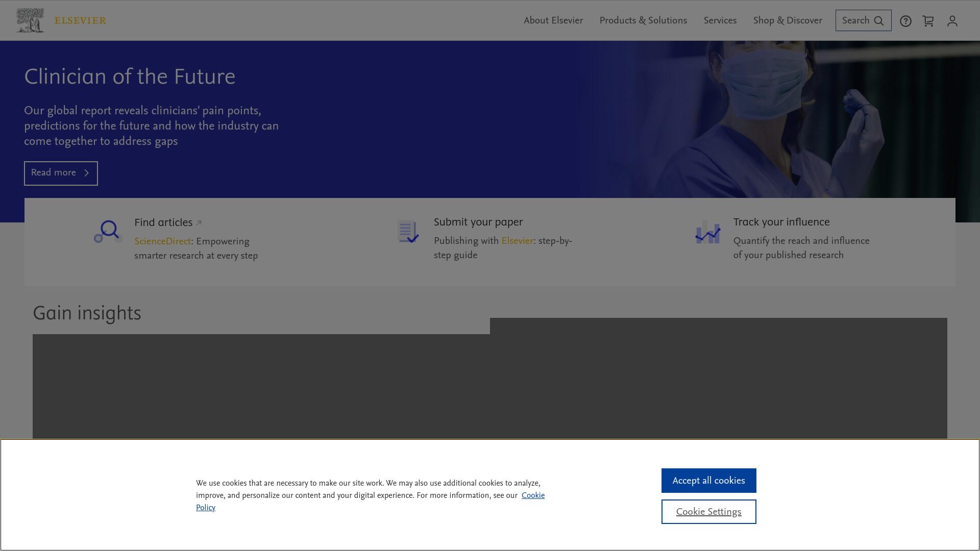Click the Track your influence chart icon
The height and width of the screenshot is (551, 980).
point(707,232)
